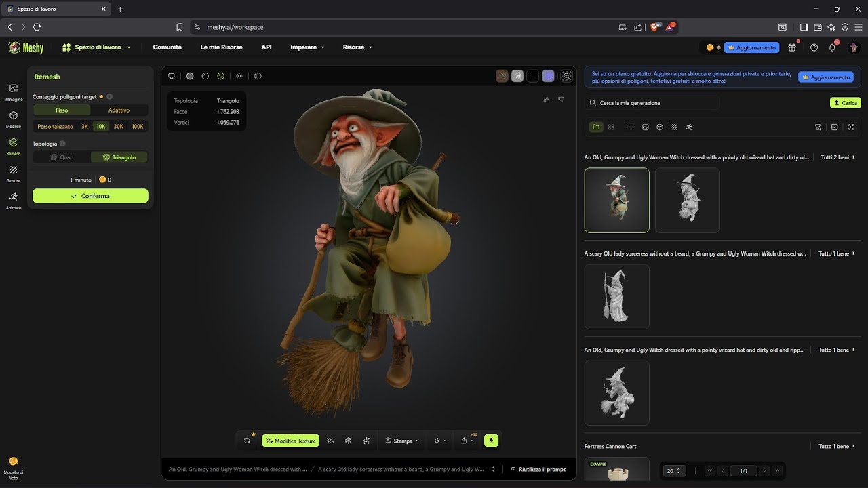Filter assets by texture stripes icon
The height and width of the screenshot is (488, 868).
[x=674, y=127]
